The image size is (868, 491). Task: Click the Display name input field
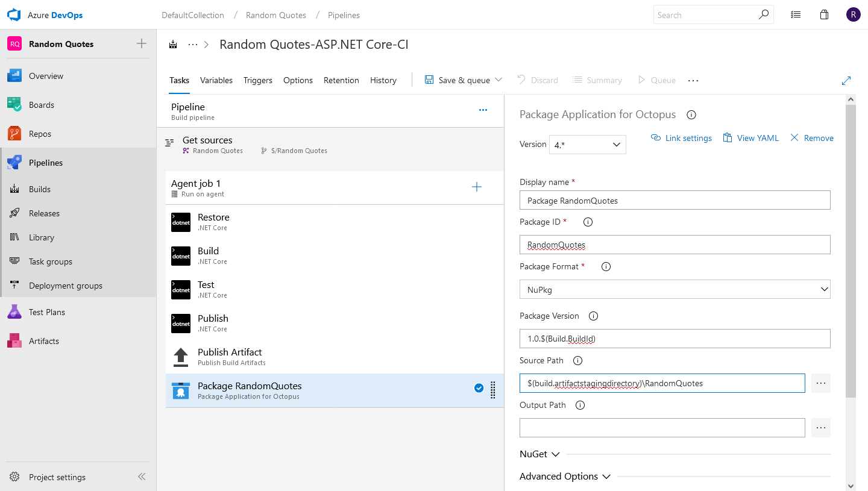tap(675, 200)
